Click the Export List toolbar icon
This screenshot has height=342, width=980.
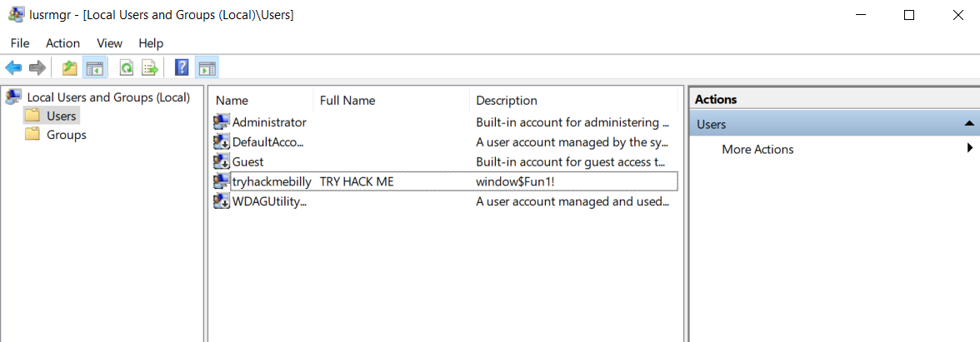point(149,67)
